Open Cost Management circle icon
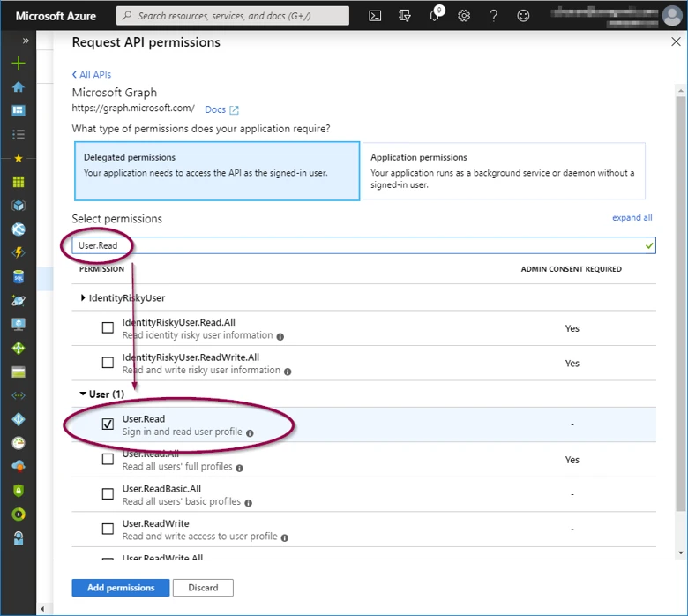Image resolution: width=688 pixels, height=616 pixels. [19, 515]
